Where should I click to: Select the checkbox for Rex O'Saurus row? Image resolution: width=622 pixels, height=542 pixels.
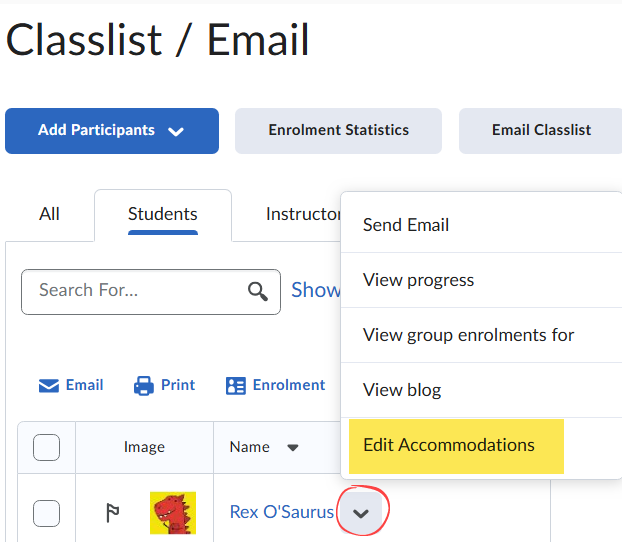coord(47,513)
